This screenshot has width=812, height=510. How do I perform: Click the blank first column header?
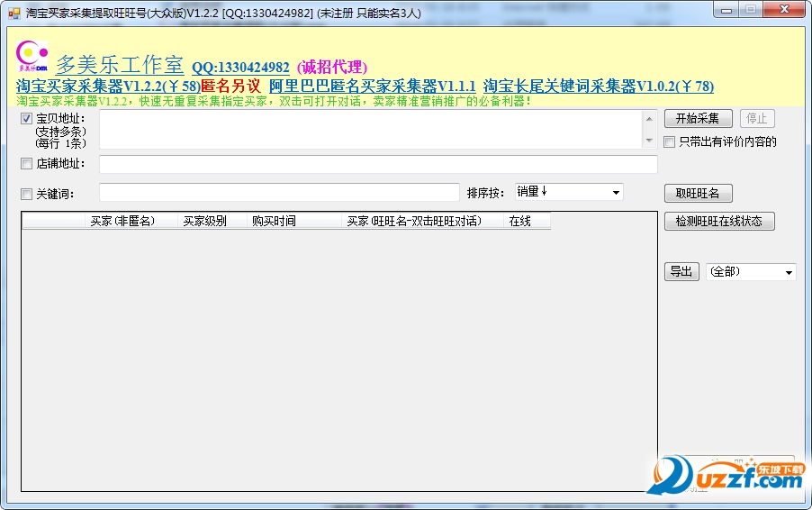click(x=53, y=221)
